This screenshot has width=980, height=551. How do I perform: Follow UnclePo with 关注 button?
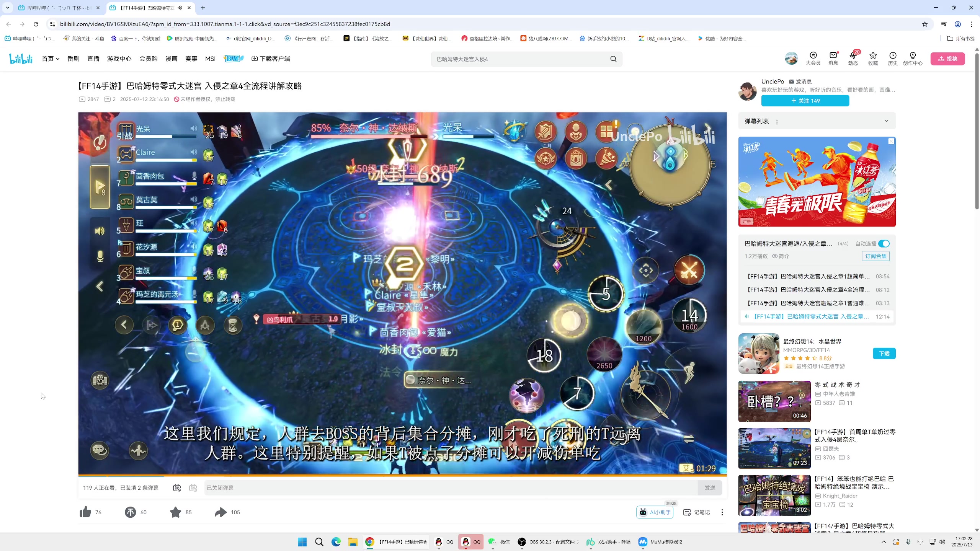coord(805,101)
